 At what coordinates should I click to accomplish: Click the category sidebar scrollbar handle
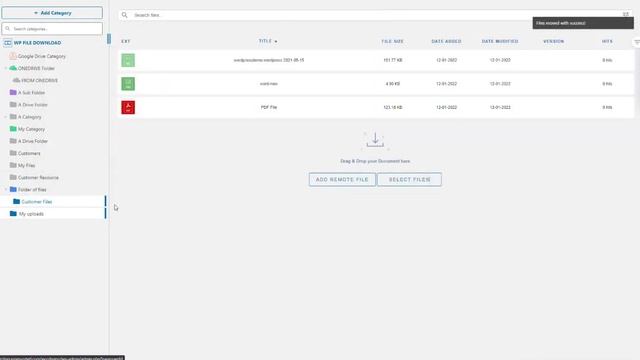pos(109,39)
